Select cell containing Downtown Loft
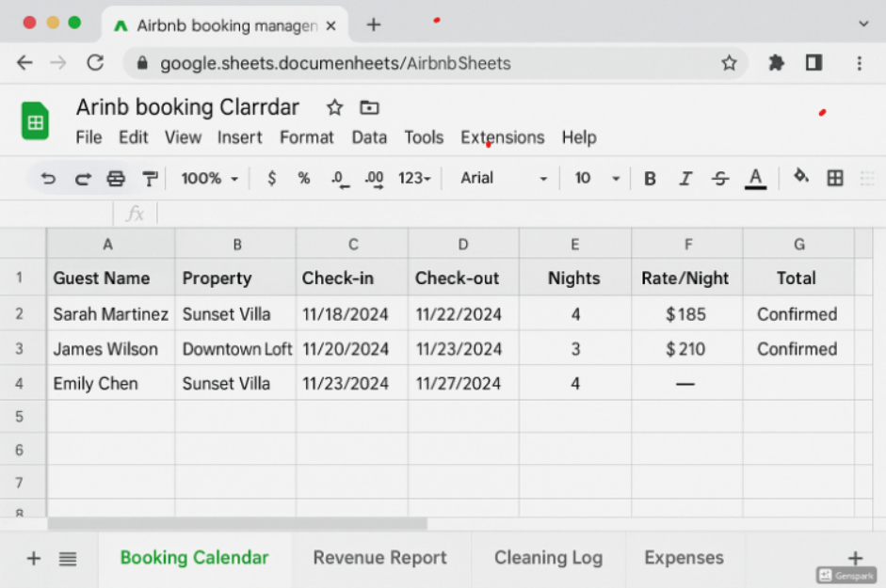 point(235,349)
